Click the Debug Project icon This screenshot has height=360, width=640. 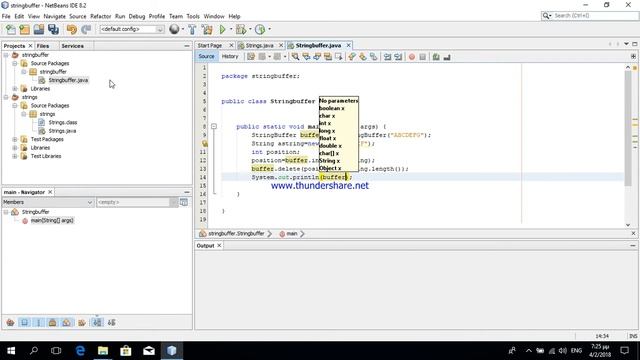(x=241, y=29)
